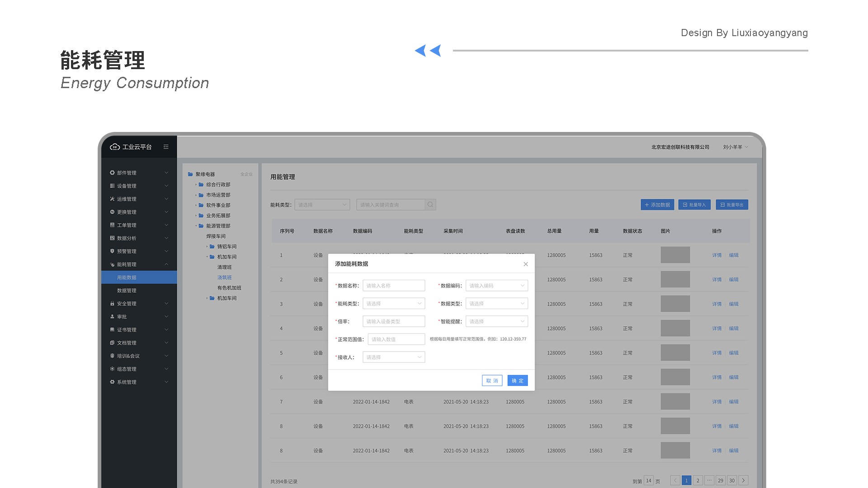Image resolution: width=868 pixels, height=488 pixels.
Task: Select 清理班 in the department tree
Action: pyautogui.click(x=224, y=267)
